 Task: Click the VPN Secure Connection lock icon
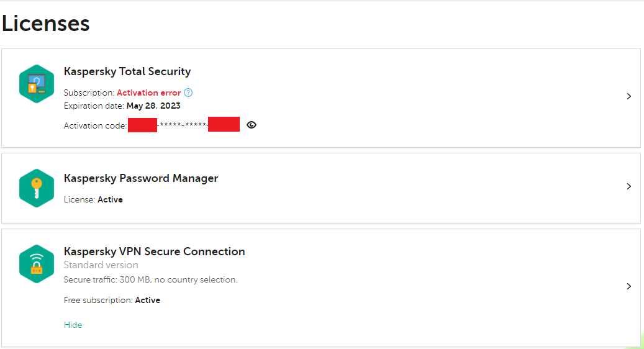pyautogui.click(x=37, y=263)
